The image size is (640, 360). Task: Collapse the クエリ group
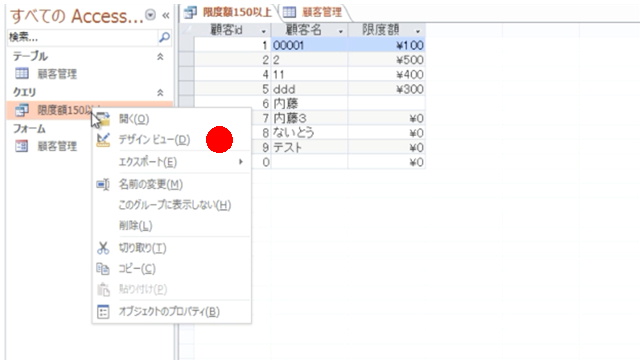click(160, 93)
